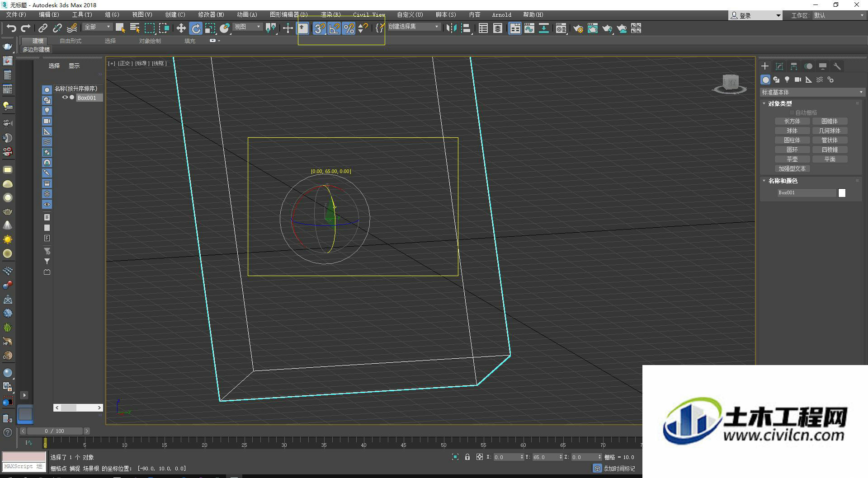This screenshot has width=868, height=478.
Task: Undo the last action with the Undo arrow
Action: pyautogui.click(x=11, y=28)
